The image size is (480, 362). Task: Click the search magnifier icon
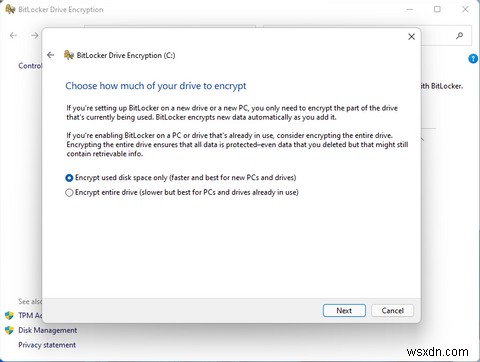460,35
